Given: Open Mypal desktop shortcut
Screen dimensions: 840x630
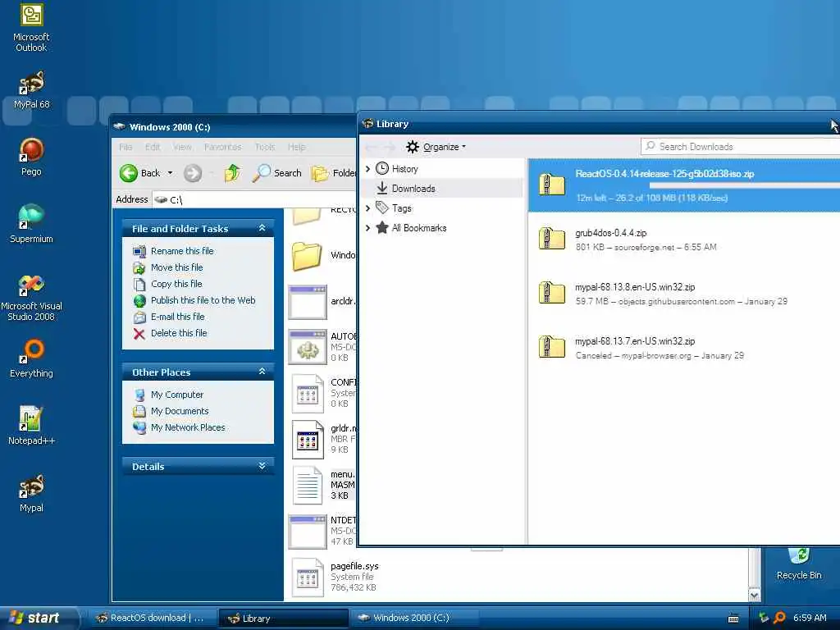Looking at the screenshot, I should point(31,493).
